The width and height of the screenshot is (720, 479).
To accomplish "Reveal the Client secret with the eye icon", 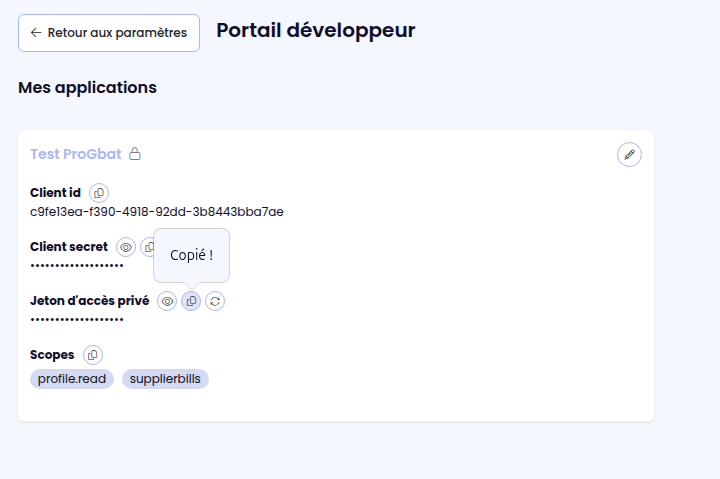I will pyautogui.click(x=126, y=247).
